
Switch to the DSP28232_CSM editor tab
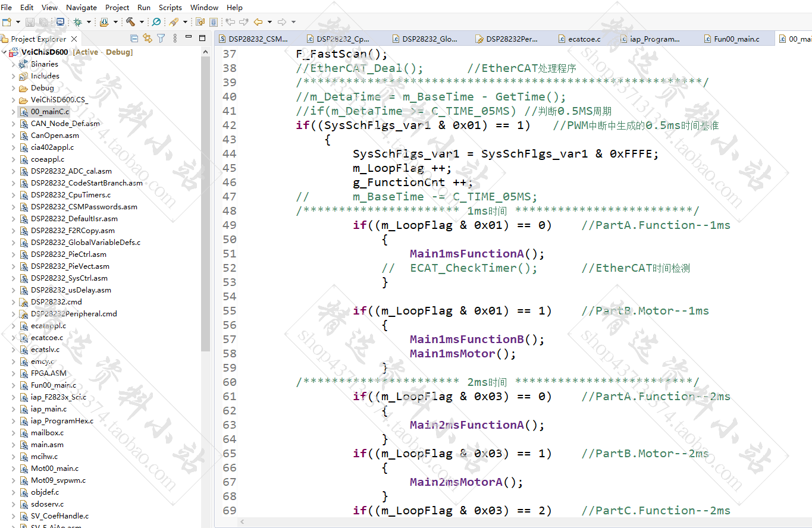point(255,39)
